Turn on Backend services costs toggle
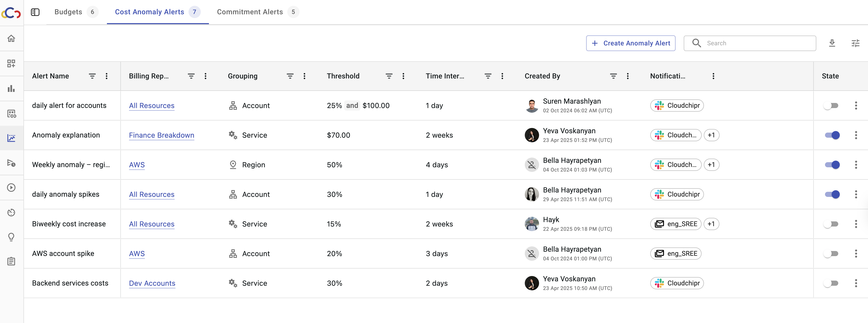This screenshot has width=868, height=323. [x=831, y=283]
